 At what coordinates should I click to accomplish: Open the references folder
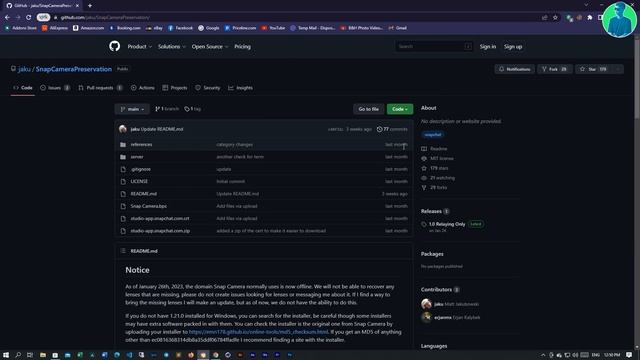tap(141, 144)
